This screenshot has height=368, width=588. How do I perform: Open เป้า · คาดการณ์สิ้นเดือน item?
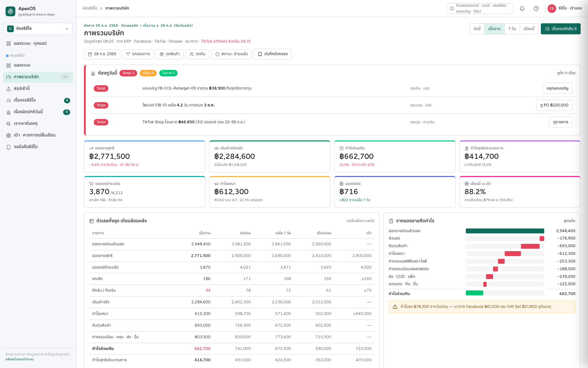[x=38, y=135]
